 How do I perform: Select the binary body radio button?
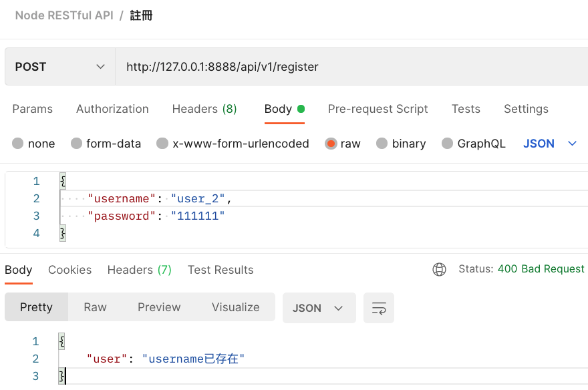(382, 143)
